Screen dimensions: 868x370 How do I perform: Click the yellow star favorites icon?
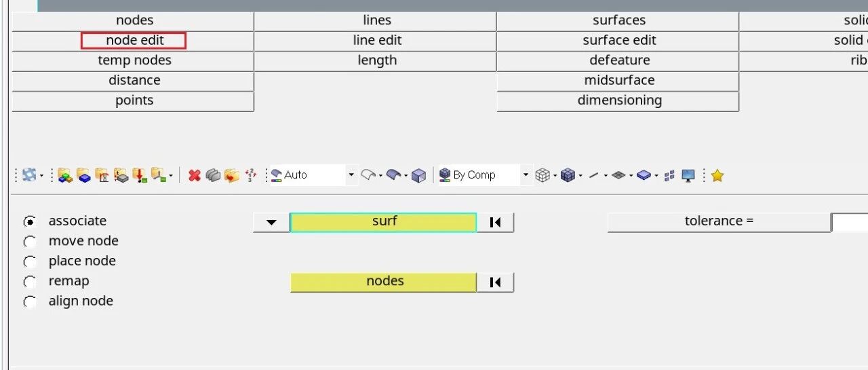pos(717,175)
